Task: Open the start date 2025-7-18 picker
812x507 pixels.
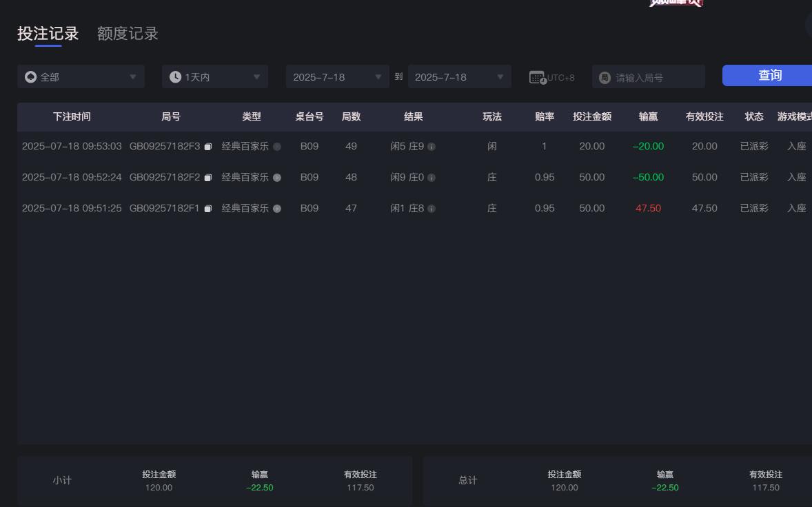Action: pyautogui.click(x=337, y=76)
